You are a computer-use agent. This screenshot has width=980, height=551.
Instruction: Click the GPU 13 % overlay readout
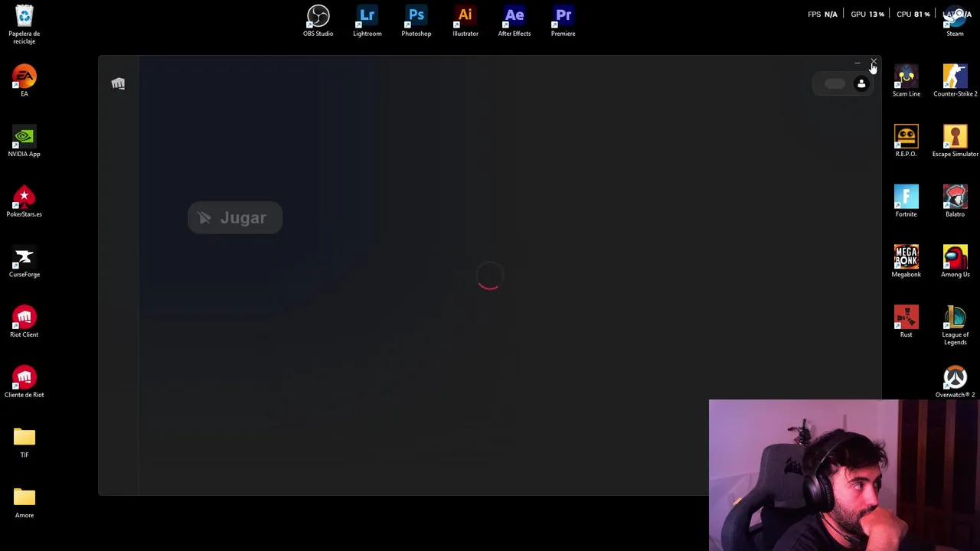867,15
